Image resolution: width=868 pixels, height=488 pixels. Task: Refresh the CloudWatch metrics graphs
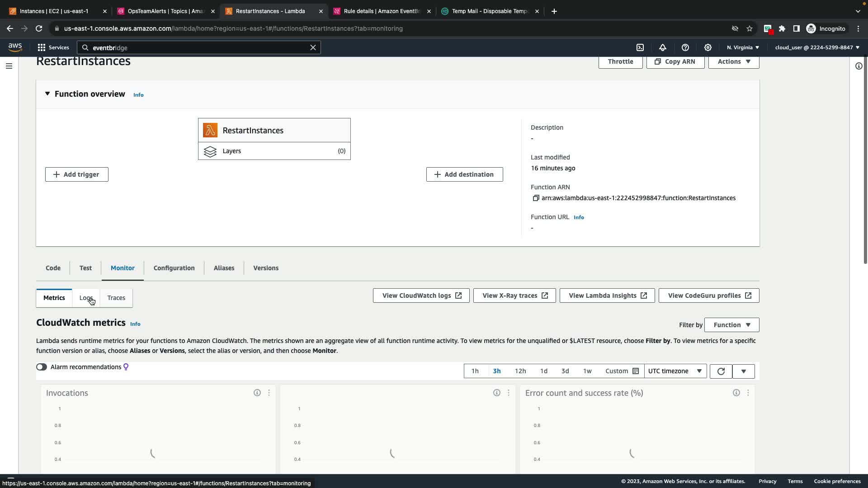click(x=721, y=371)
